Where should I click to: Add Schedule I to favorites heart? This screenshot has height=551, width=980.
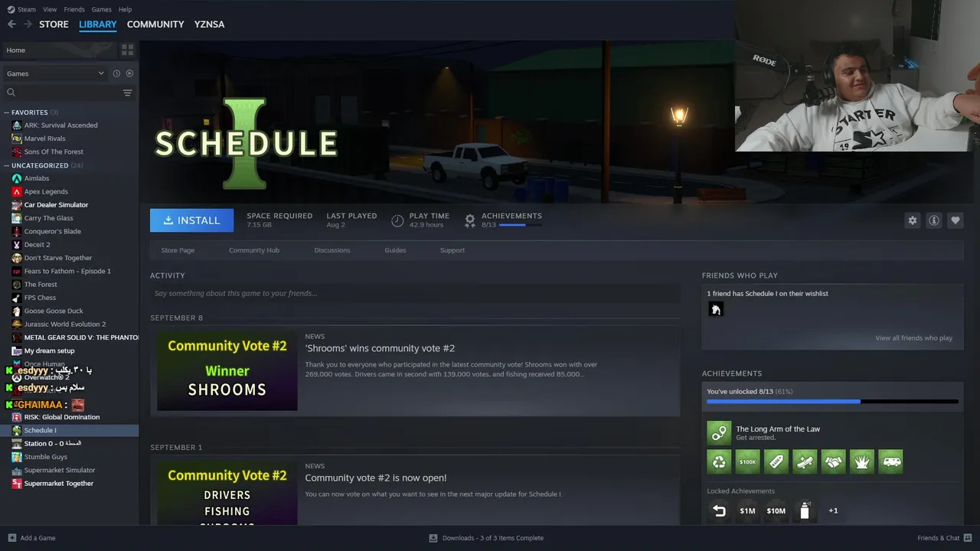955,220
